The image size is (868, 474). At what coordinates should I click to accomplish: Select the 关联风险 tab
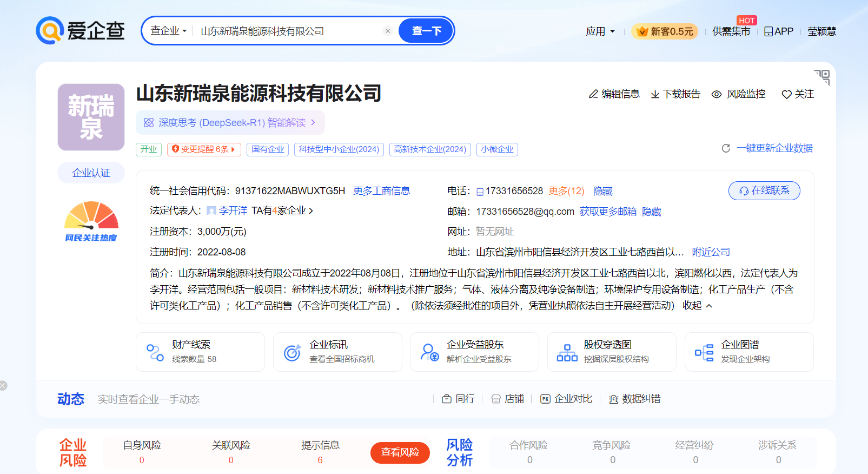(x=231, y=452)
